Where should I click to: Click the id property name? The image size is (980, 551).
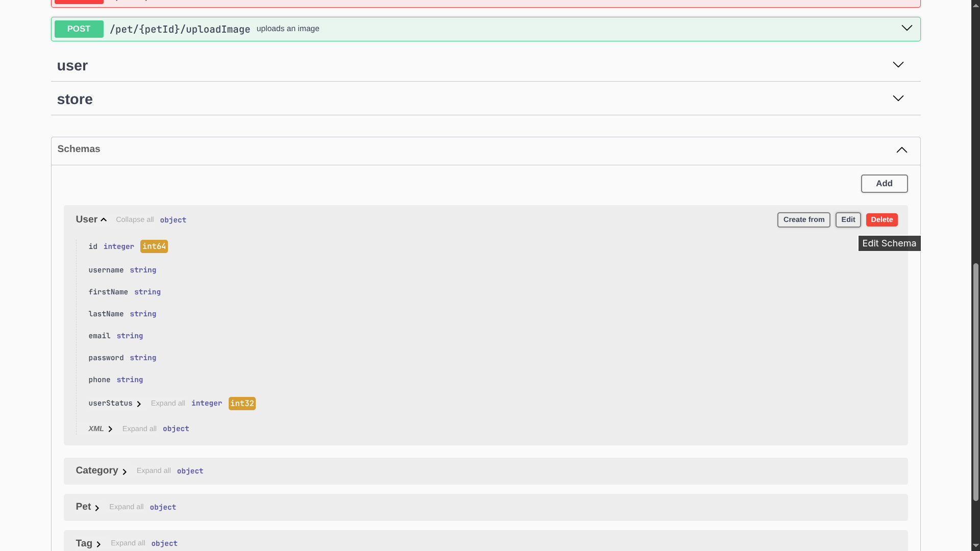click(x=92, y=246)
